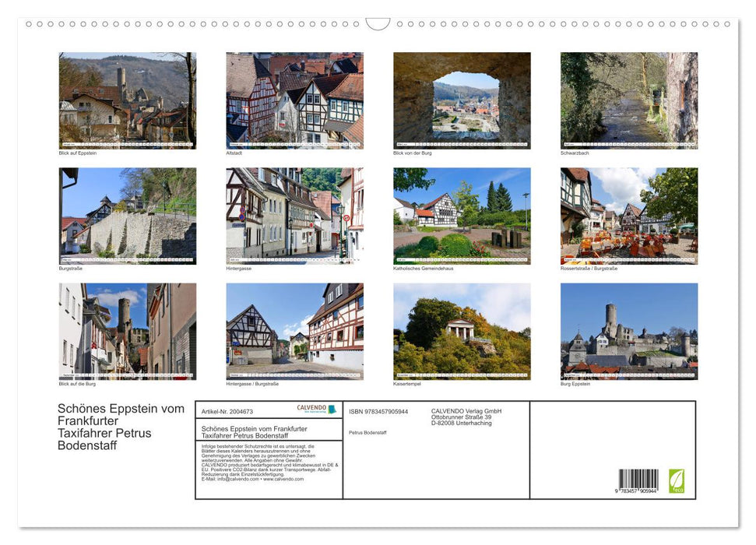This screenshot has height=545, width=756.
Task: Select the Schwarzbach stream photo
Action: 629,100
